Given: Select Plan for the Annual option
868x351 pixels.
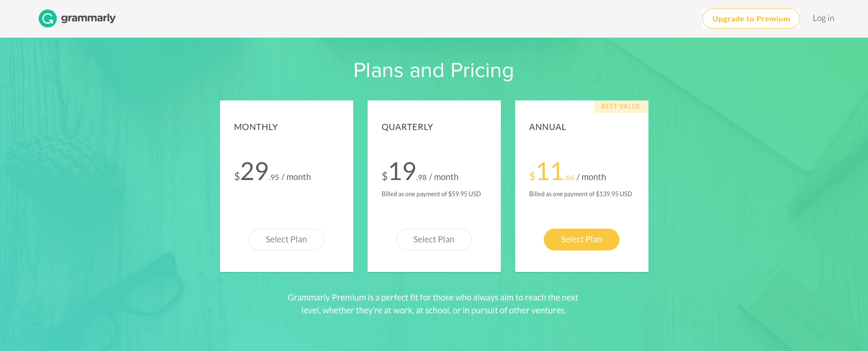Looking at the screenshot, I should (x=581, y=240).
